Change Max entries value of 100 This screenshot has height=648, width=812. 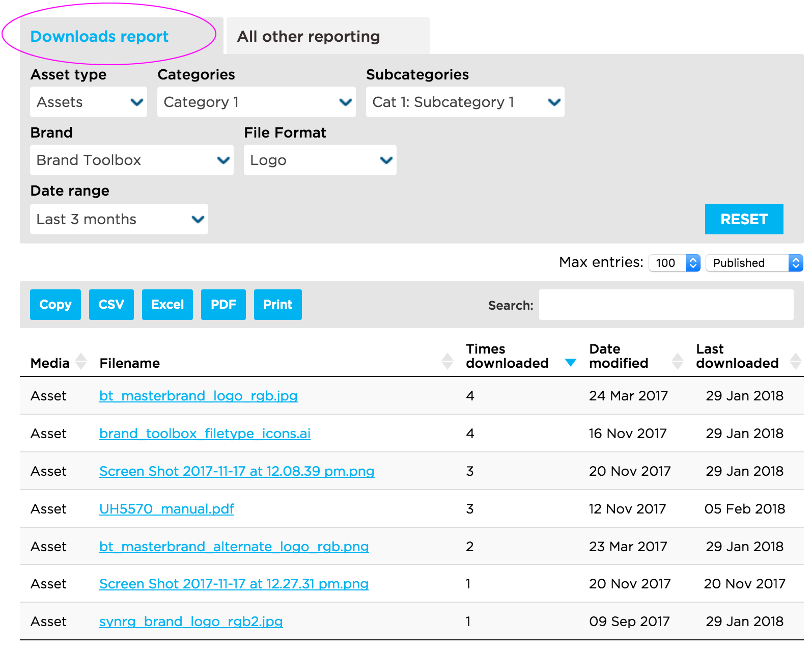(674, 263)
